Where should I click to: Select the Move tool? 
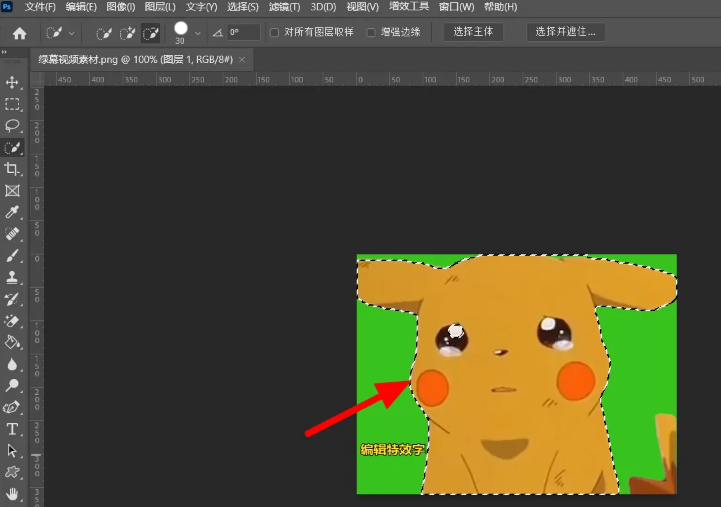coord(13,82)
